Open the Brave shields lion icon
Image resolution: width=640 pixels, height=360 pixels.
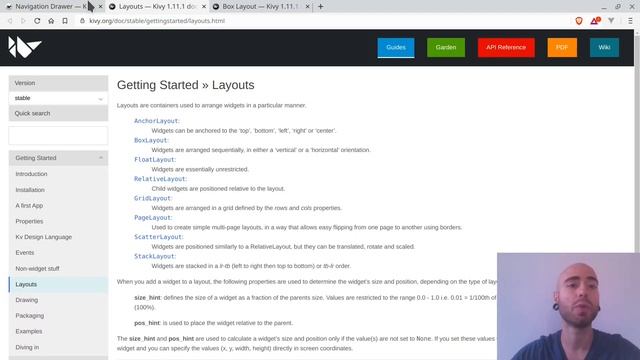(579, 21)
